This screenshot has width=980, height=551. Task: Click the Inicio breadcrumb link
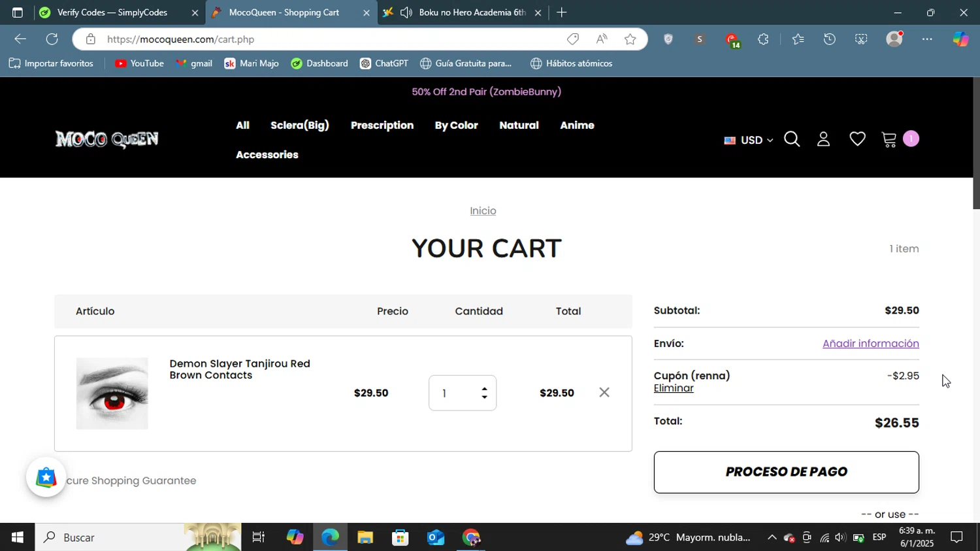pos(483,211)
